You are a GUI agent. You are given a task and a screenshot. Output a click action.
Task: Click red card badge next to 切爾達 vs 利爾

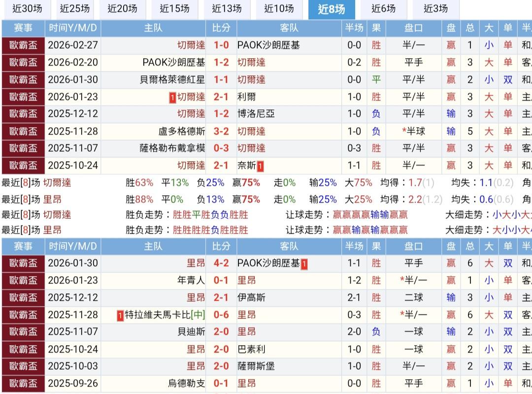click(x=172, y=98)
